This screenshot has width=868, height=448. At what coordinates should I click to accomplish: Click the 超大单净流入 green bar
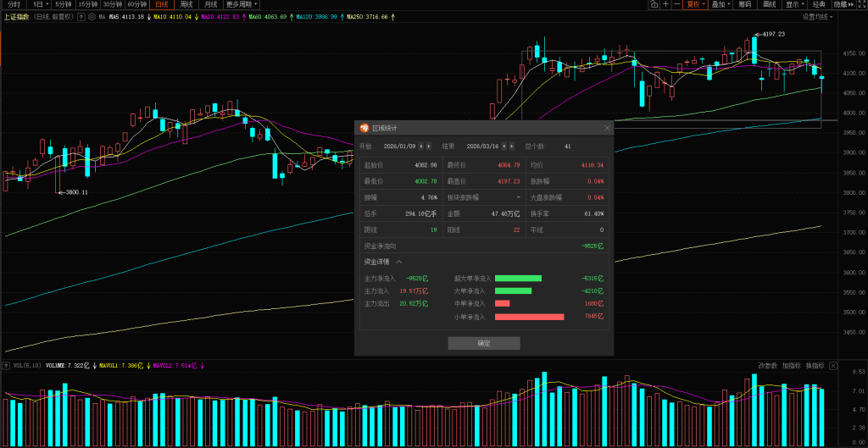coord(517,278)
